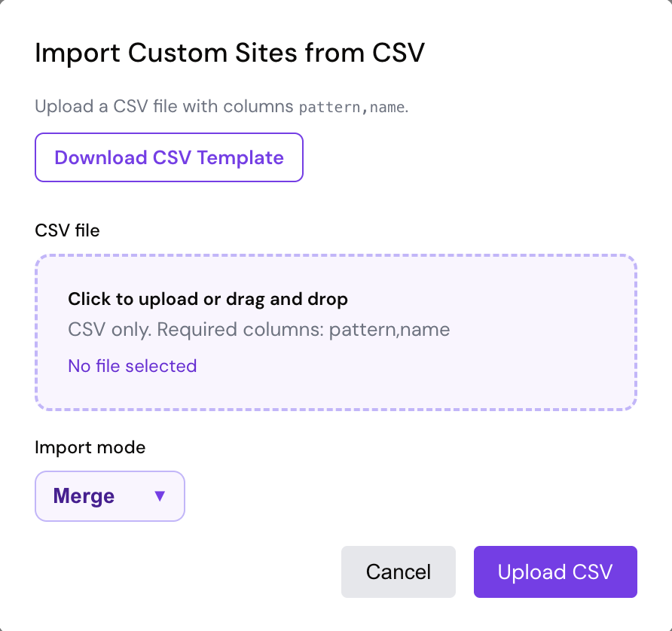Click the Merge option label
Viewport: 672px width, 631px height.
tap(83, 495)
